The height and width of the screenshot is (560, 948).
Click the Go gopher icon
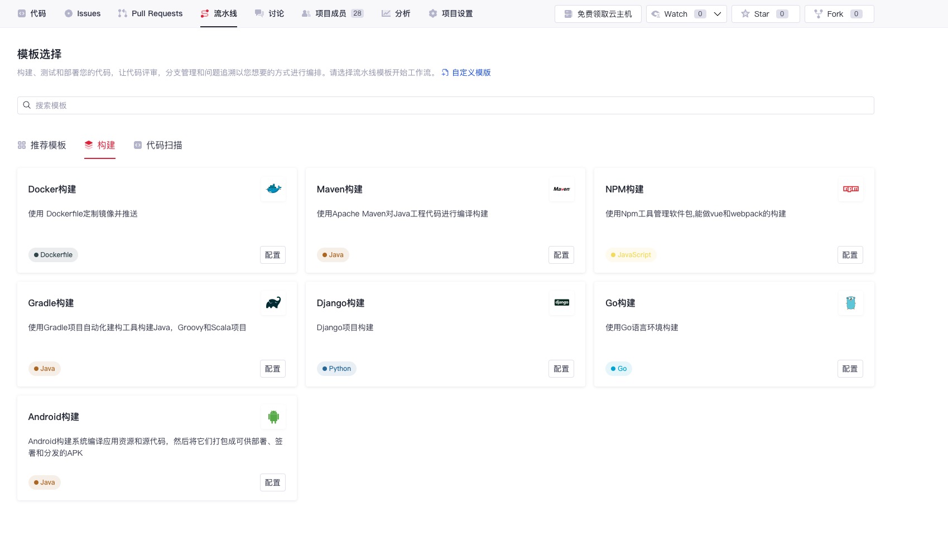850,303
